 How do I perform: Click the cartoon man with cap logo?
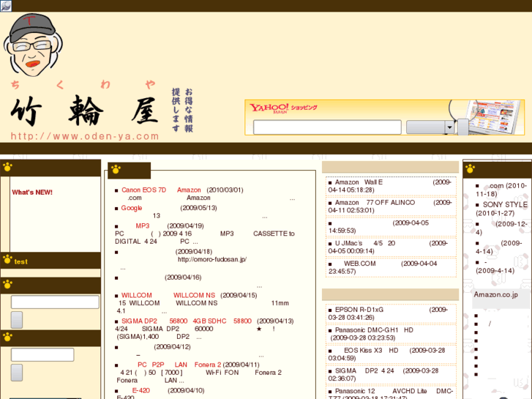tap(33, 45)
